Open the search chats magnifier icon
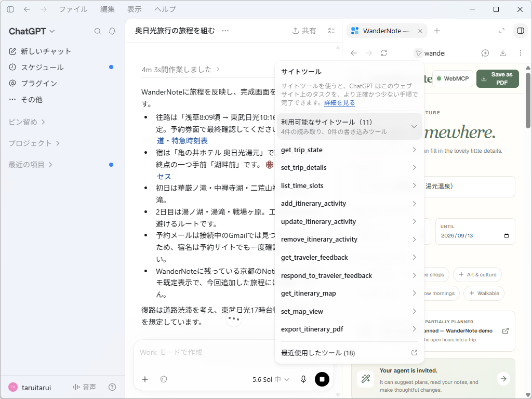532x399 pixels. coord(98,31)
